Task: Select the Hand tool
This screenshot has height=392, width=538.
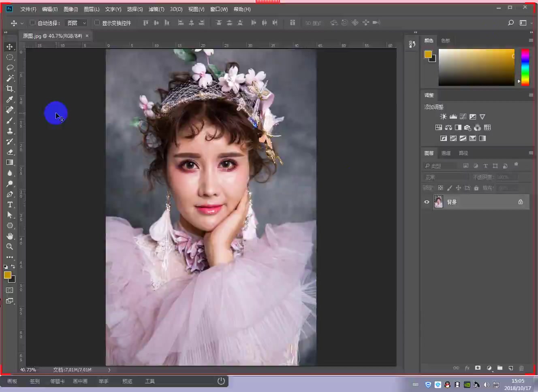Action: [x=10, y=236]
